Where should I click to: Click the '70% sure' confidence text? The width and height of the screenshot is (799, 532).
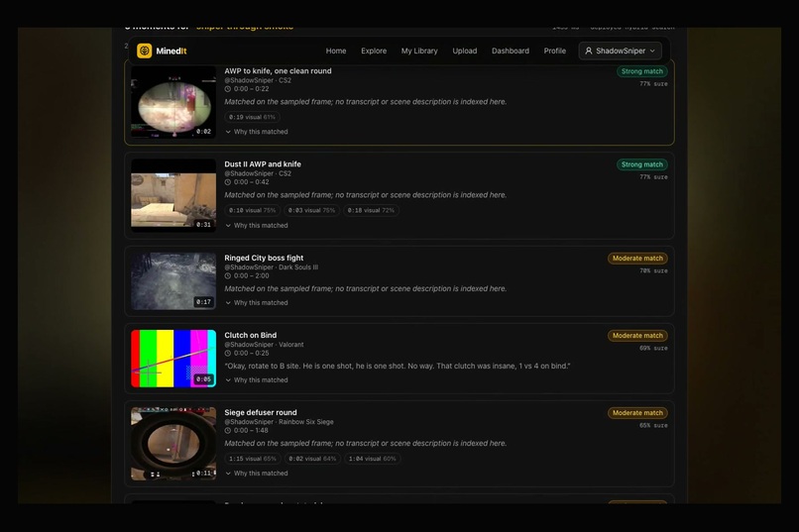[x=654, y=270]
